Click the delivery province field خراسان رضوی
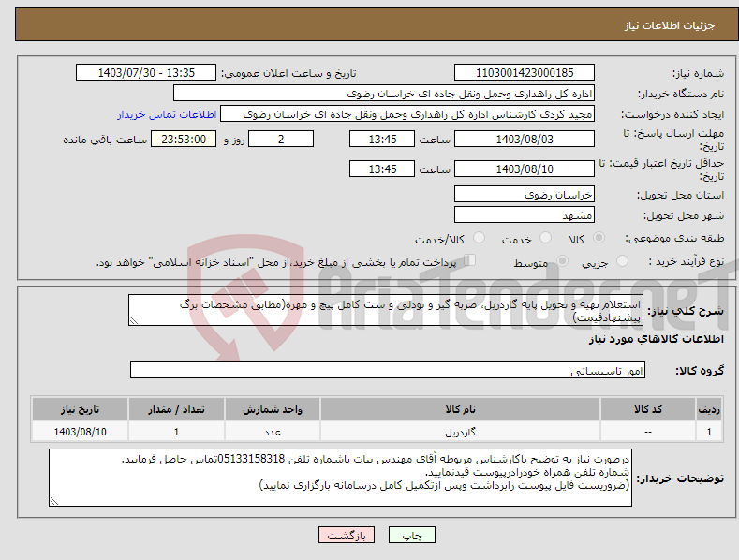The width and height of the screenshot is (739, 560). coord(525,194)
